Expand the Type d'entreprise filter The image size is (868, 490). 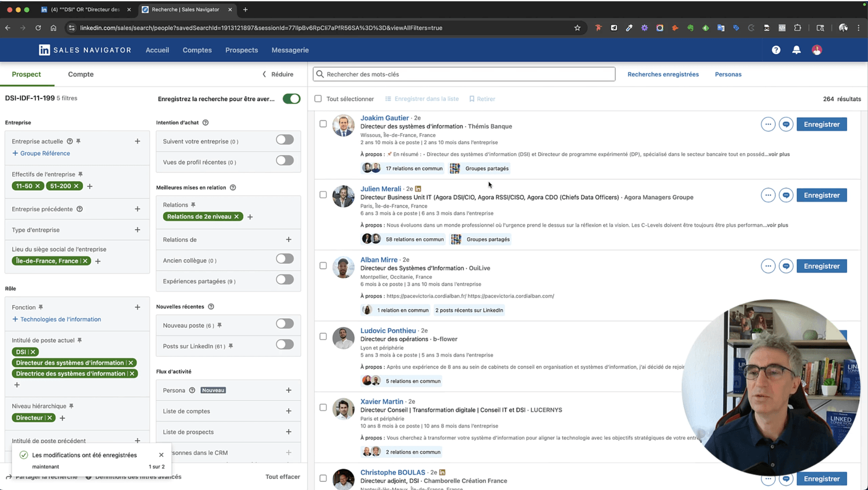coord(137,230)
